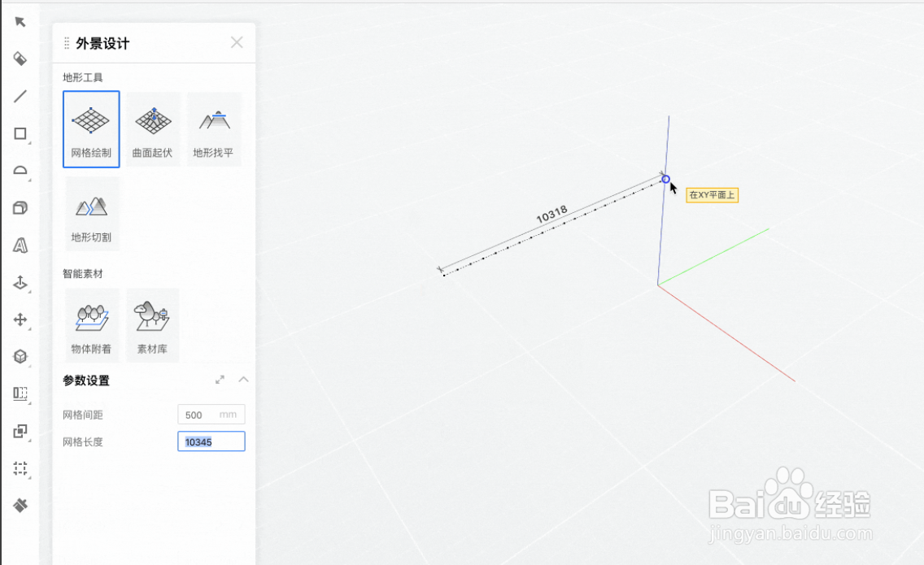
Task: Click the 网格间距 label
Action: click(82, 415)
